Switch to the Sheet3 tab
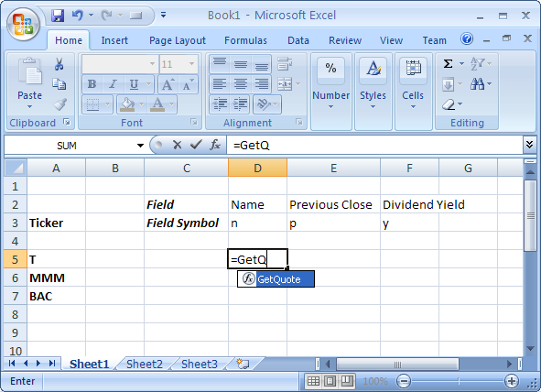The width and height of the screenshot is (541, 392). 199,364
